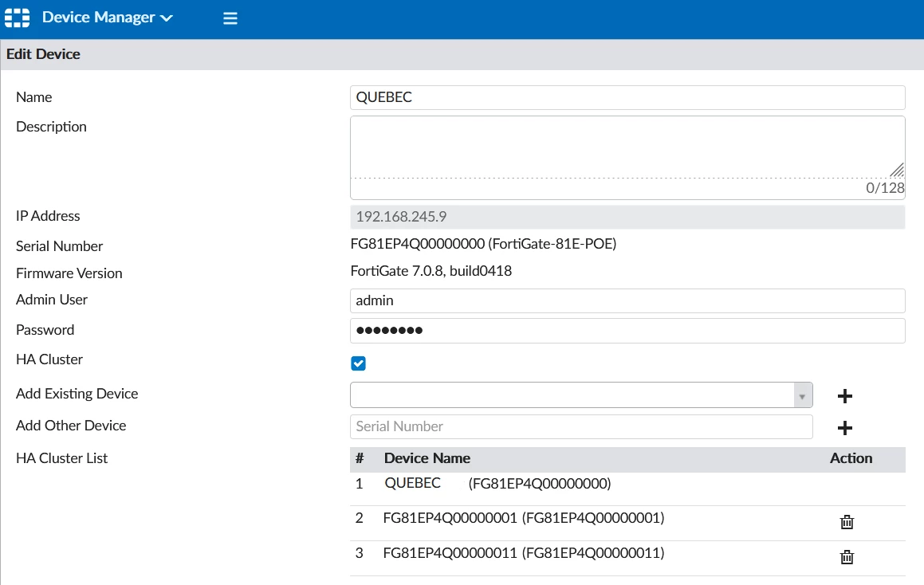Click the Device Name column header
This screenshot has height=585, width=924.
[x=427, y=458]
